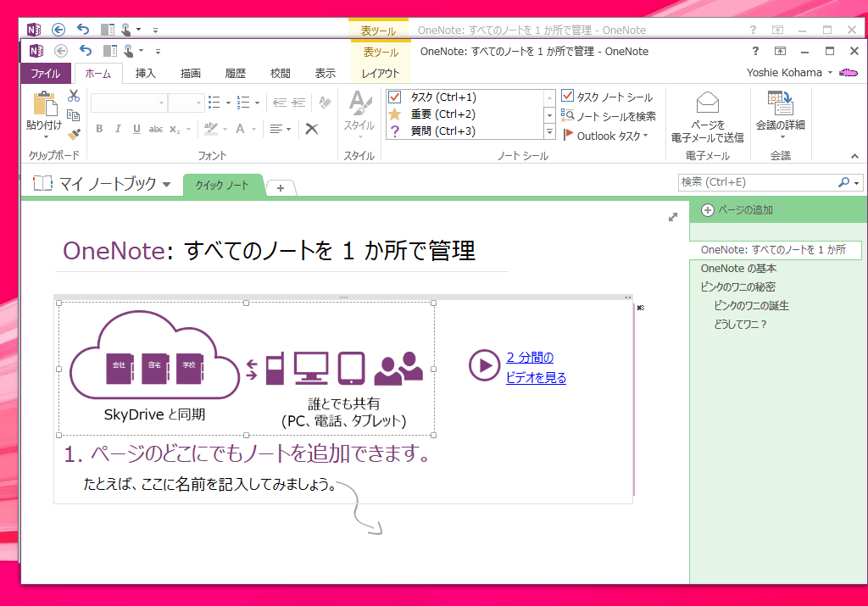Expand the numbered list dropdown arrow

click(x=257, y=103)
